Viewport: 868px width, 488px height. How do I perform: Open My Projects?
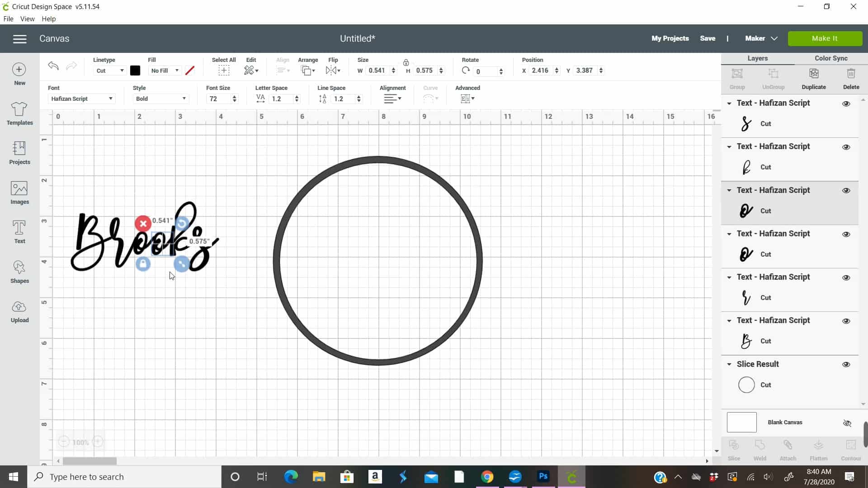(x=670, y=38)
